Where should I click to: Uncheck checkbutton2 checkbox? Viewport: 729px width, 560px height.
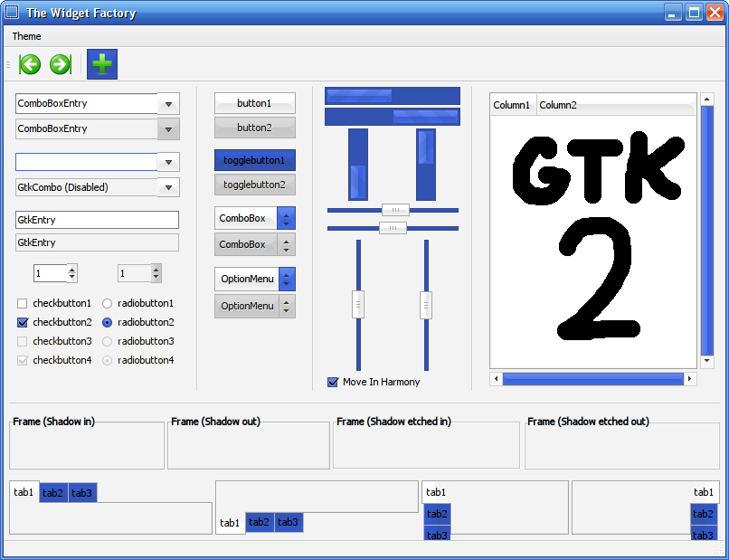[22, 322]
